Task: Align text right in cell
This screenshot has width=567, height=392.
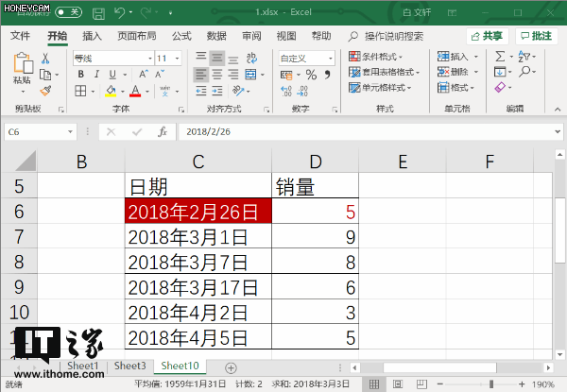Action: [x=233, y=75]
